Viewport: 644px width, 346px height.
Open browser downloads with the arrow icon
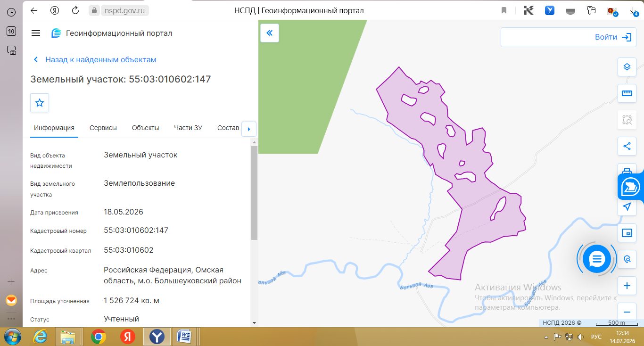pyautogui.click(x=634, y=11)
